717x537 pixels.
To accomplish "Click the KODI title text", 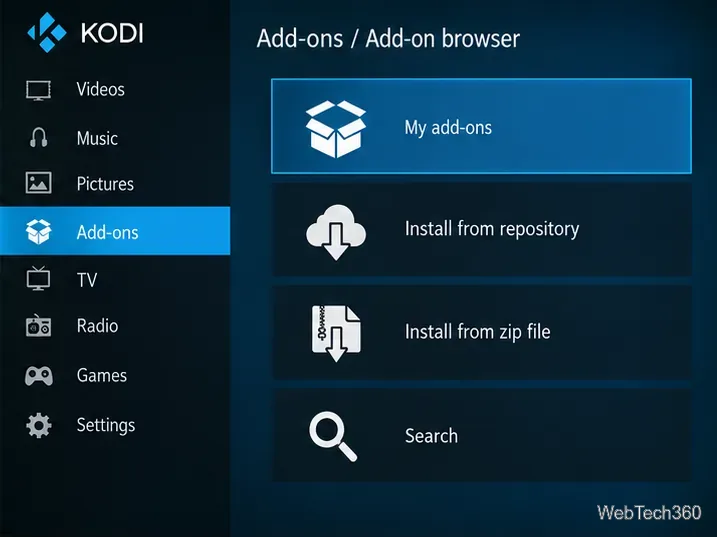I will coord(112,33).
